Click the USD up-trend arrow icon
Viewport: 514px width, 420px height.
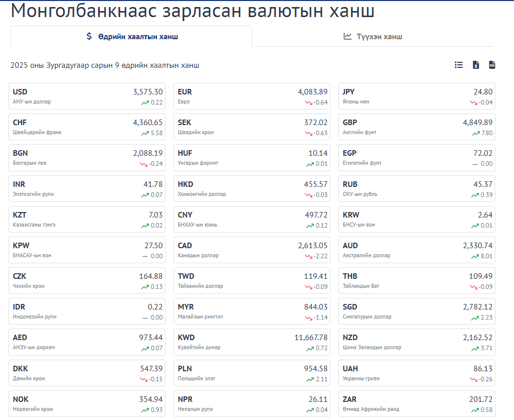(145, 103)
